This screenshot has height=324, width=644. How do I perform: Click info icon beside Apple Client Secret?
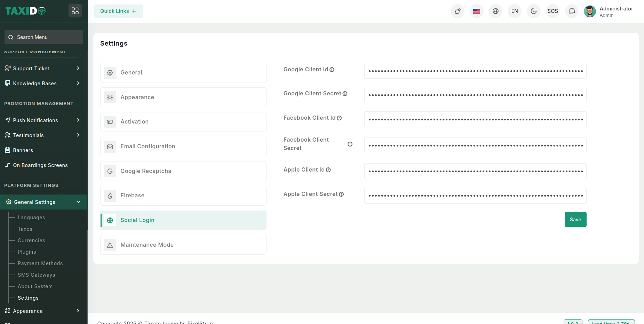click(341, 194)
